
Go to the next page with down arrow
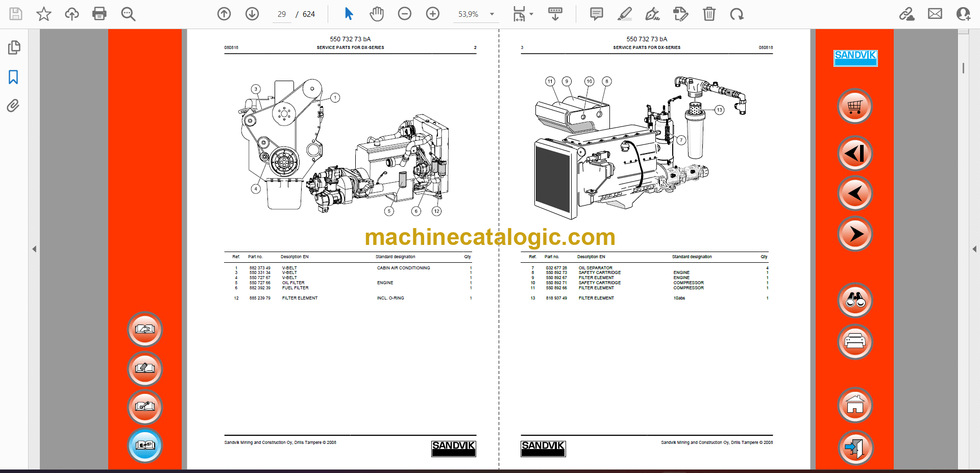pyautogui.click(x=252, y=14)
